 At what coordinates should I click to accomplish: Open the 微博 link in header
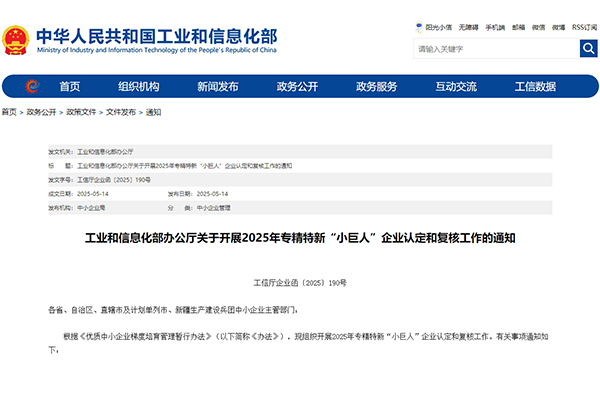558,28
